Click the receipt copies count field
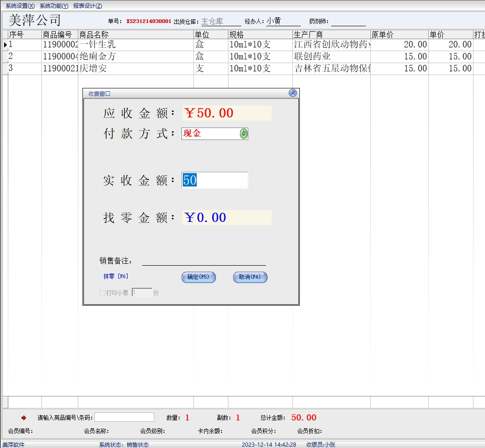The image size is (485, 448). [142, 292]
